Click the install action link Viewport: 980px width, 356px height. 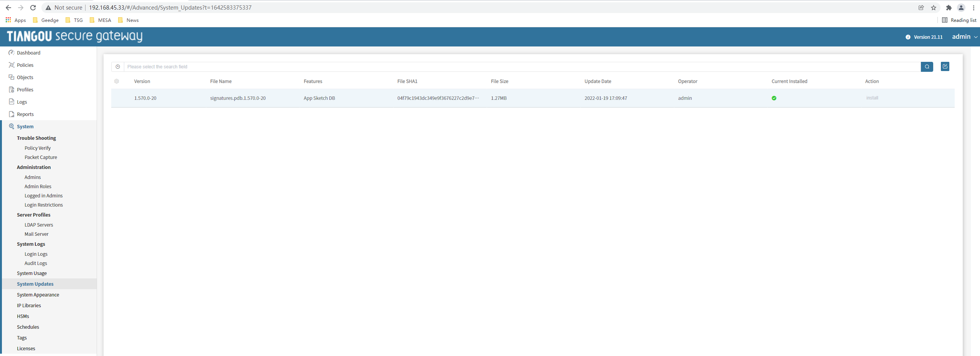point(872,98)
